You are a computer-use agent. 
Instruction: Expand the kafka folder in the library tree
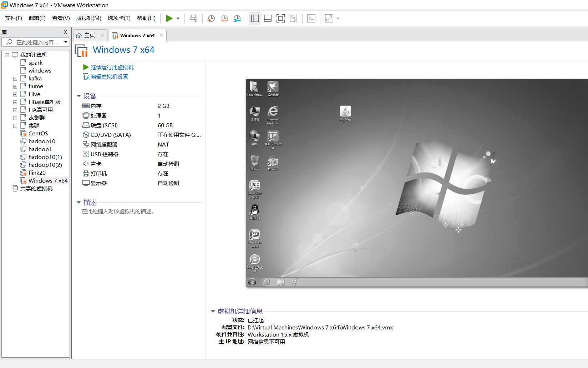tap(15, 78)
